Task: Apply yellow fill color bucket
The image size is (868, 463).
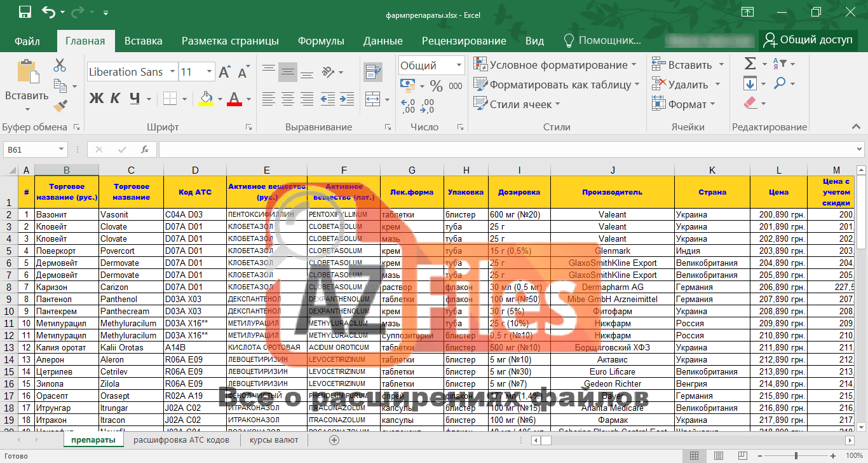Action: pos(206,99)
